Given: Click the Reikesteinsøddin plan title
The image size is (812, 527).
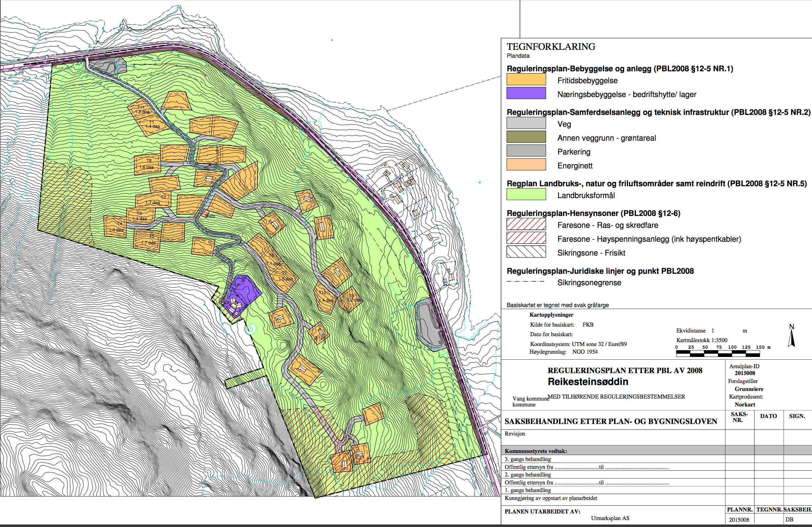Looking at the screenshot, I should tap(588, 382).
